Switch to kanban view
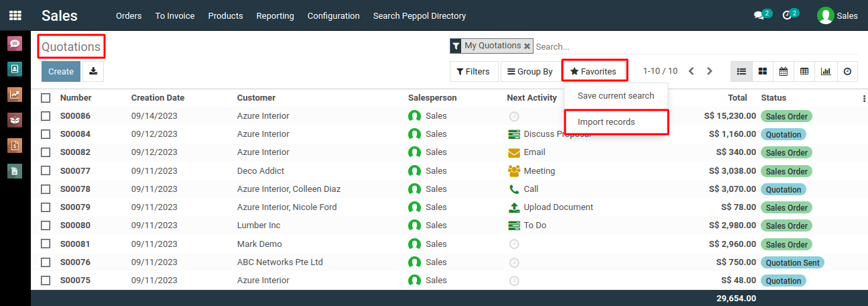 point(763,71)
